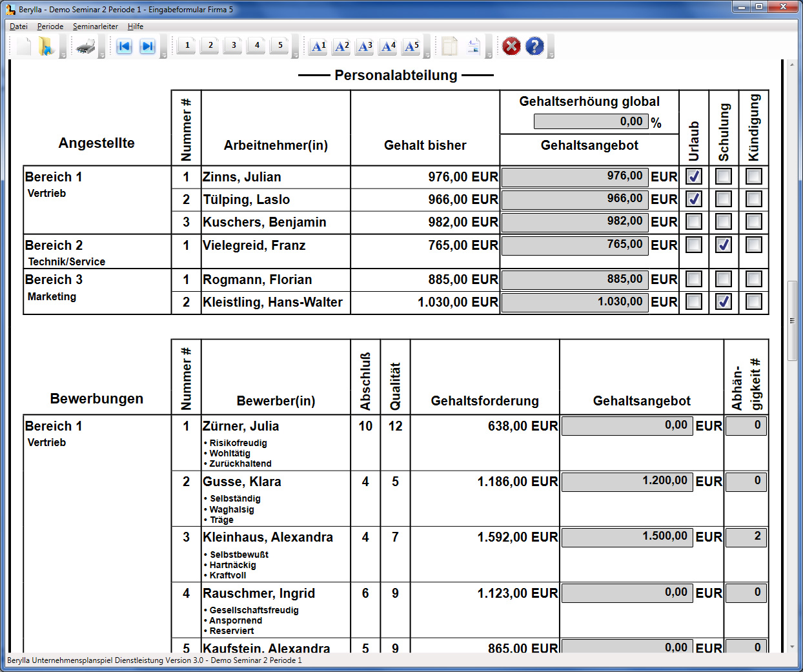Click the greyed clipboard document icon
The height and width of the screenshot is (672, 803).
[x=450, y=46]
